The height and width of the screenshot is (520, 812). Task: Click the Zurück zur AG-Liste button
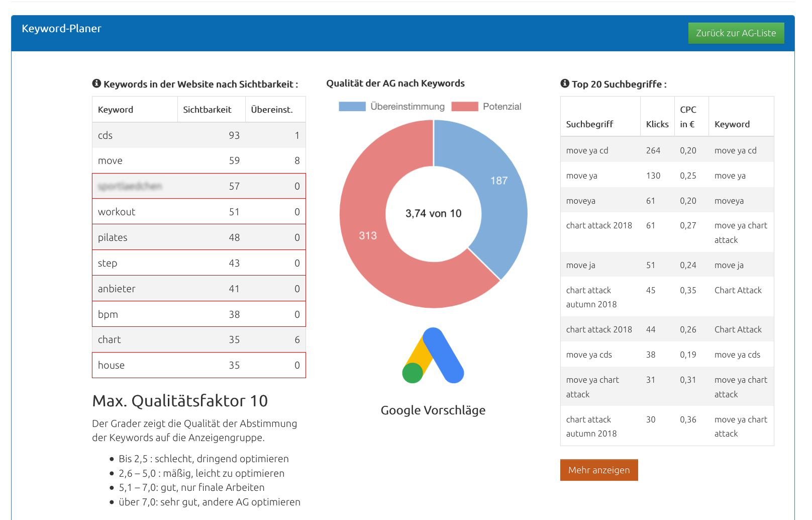736,33
